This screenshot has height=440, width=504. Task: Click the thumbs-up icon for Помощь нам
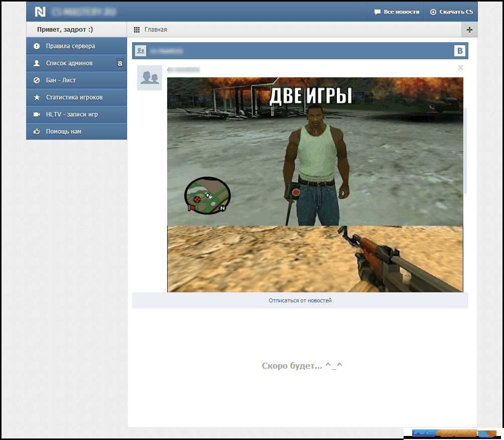[37, 131]
